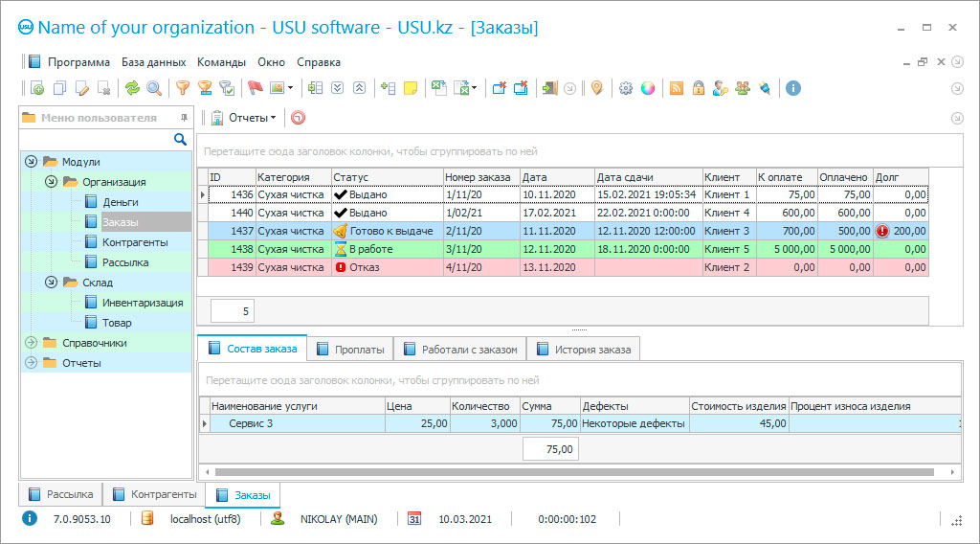Sort by the Долг column header
The height and width of the screenshot is (544, 980).
901,177
